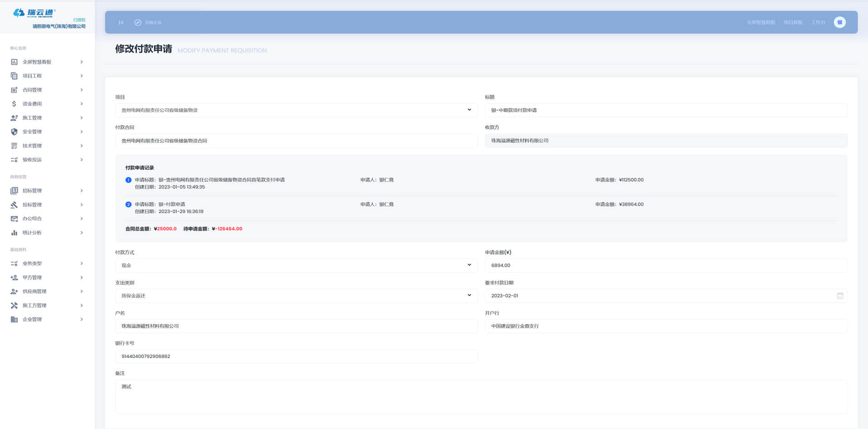The width and height of the screenshot is (868, 429).
Task: Expand the 供应商管理 chevron arrow
Action: click(81, 292)
